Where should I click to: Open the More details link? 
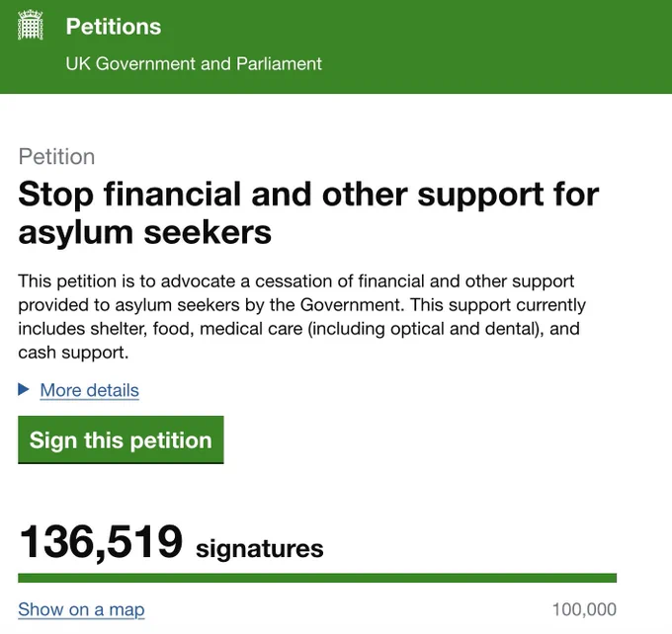(90, 390)
